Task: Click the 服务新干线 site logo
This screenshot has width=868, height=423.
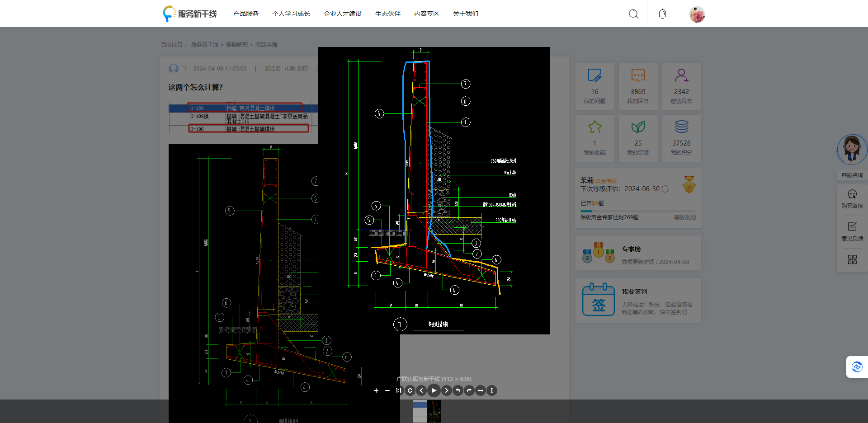Action: point(190,14)
